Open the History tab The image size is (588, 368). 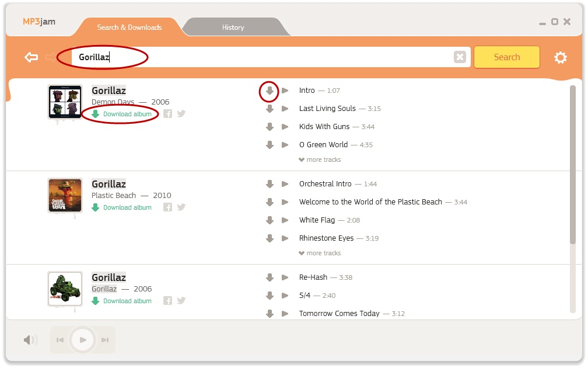pyautogui.click(x=233, y=27)
